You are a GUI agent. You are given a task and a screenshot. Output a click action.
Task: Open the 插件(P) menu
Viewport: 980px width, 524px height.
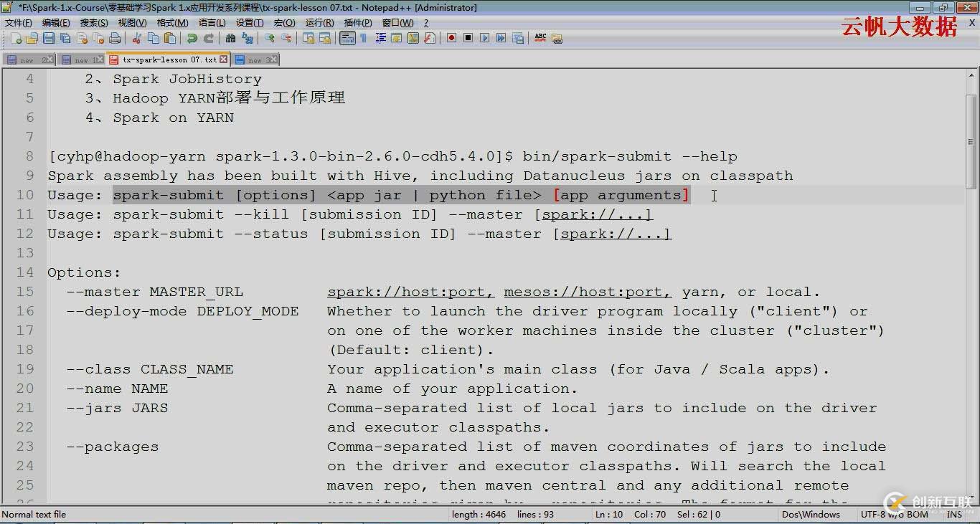[x=358, y=23]
